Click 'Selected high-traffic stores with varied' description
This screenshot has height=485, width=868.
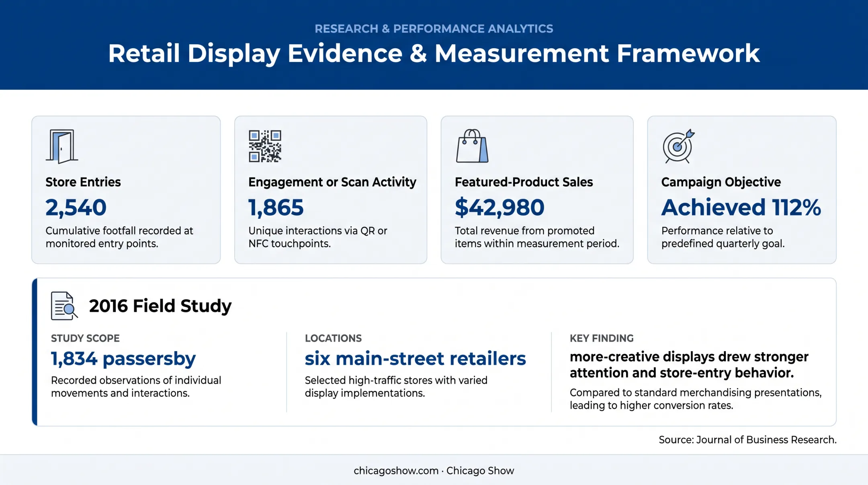pyautogui.click(x=396, y=380)
